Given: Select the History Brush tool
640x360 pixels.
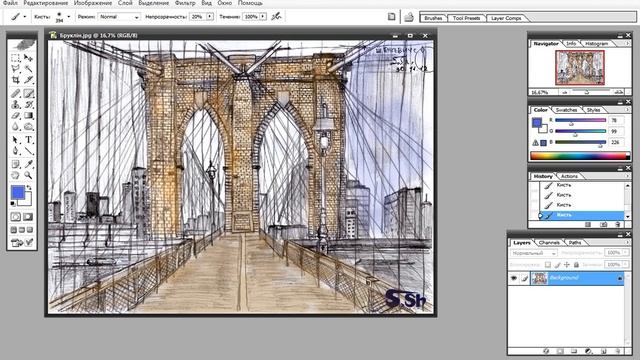Looking at the screenshot, I should pos(28,105).
